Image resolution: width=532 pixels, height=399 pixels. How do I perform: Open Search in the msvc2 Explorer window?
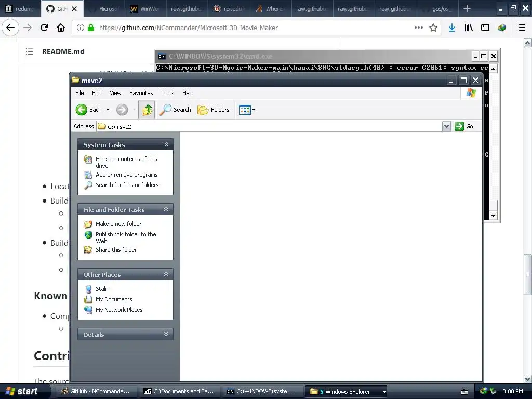point(176,110)
